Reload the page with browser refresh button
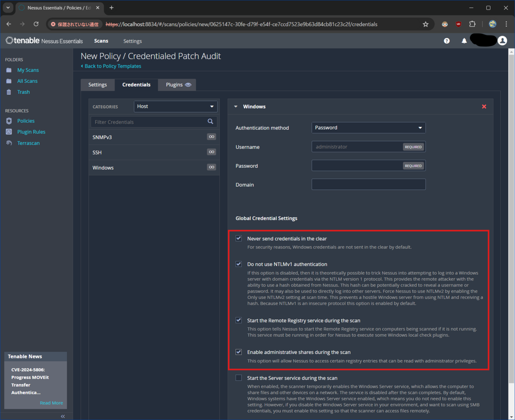Screen dimensions: 515x420 tap(36, 24)
